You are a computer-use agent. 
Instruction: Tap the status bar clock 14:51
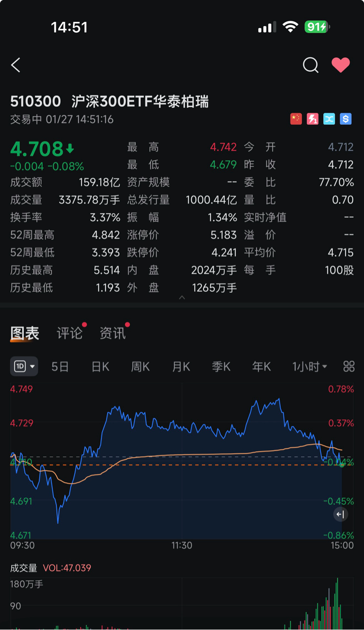point(69,27)
